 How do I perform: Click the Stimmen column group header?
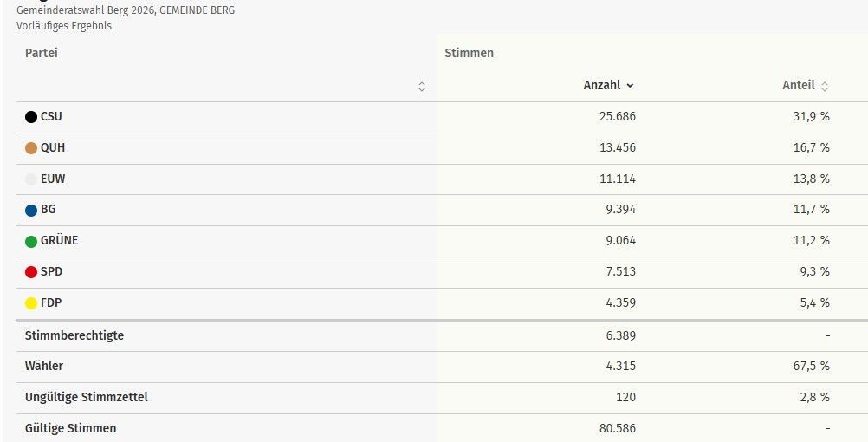469,53
